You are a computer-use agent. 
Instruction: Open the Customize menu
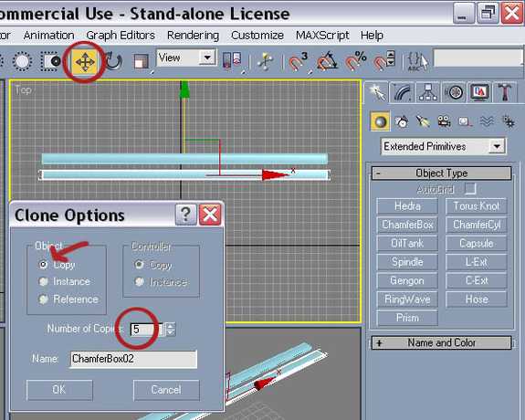pyautogui.click(x=257, y=36)
